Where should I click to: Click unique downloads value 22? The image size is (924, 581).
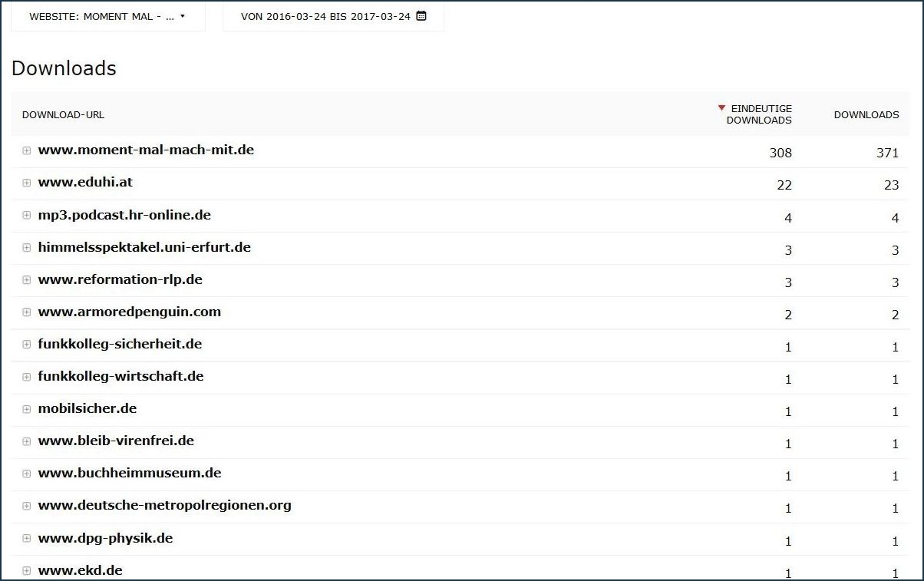784,185
